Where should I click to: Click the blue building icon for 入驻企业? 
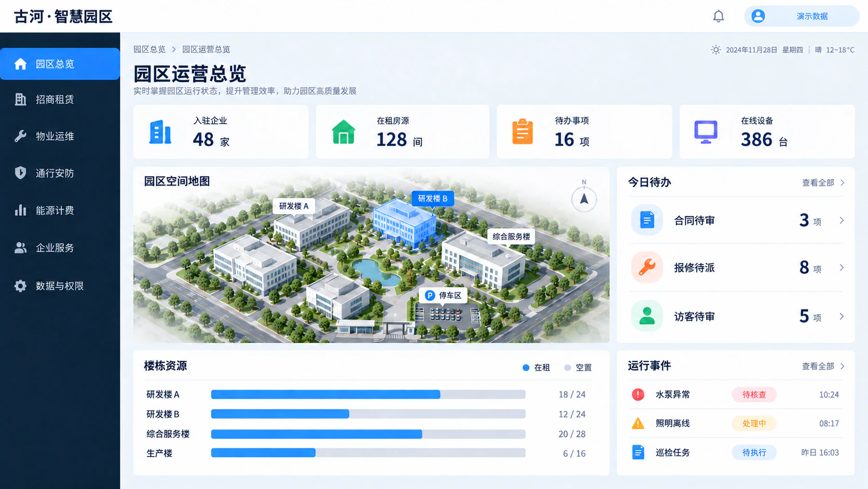(x=160, y=131)
